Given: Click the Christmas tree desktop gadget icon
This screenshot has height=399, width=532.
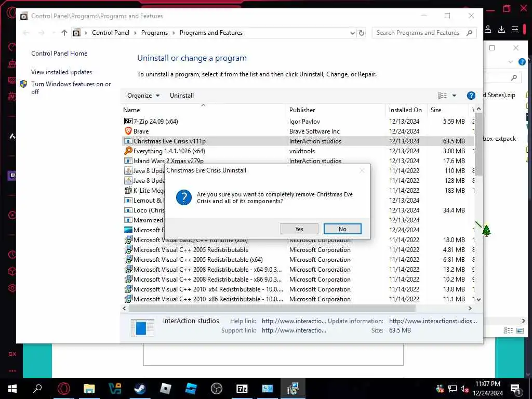Looking at the screenshot, I should 486,231.
